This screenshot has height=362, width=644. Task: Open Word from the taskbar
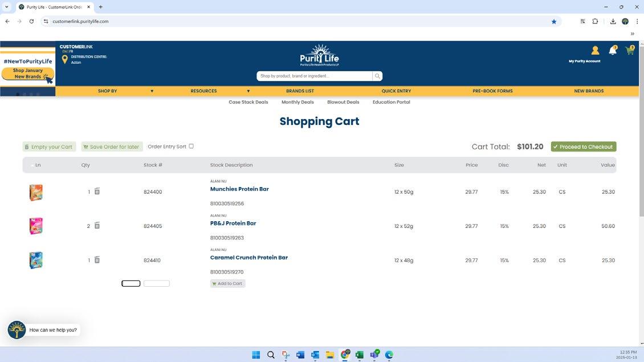tap(300, 355)
